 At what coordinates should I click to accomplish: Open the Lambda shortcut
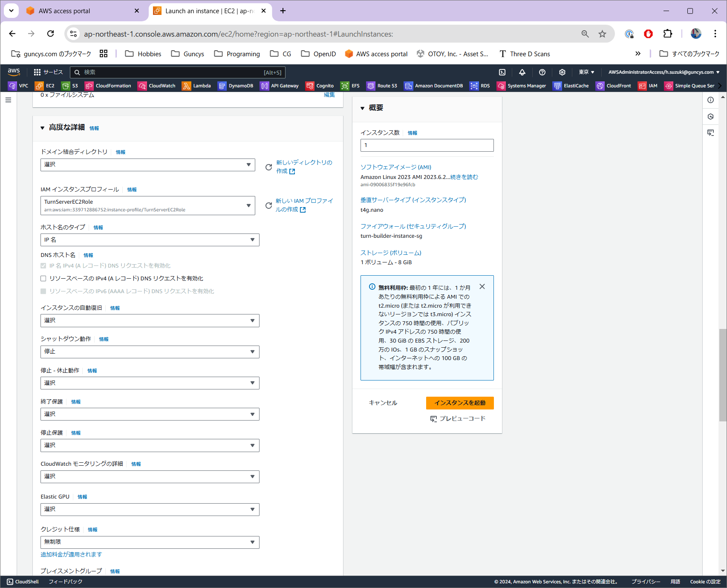point(196,86)
